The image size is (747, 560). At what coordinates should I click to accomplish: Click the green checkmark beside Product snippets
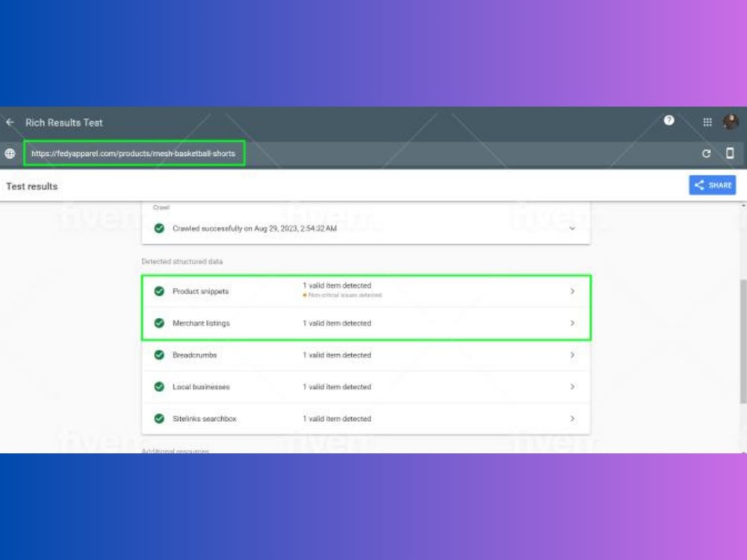160,291
